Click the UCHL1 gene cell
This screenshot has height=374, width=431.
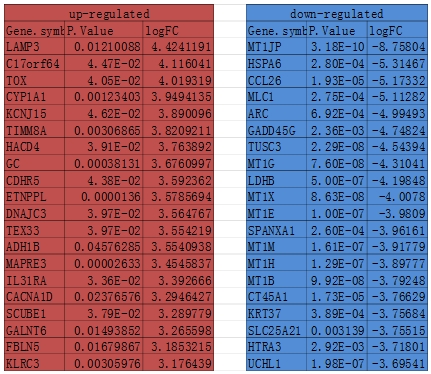(x=276, y=363)
